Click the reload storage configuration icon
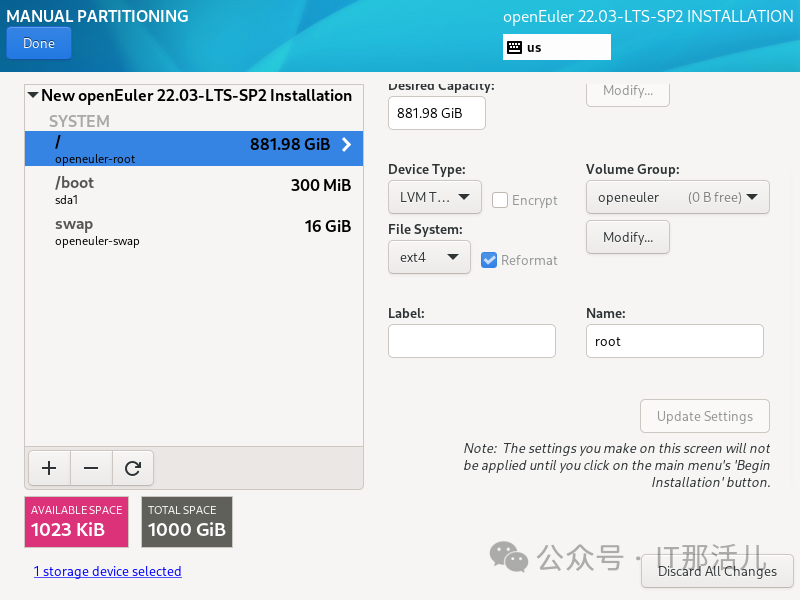800x600 pixels. pyautogui.click(x=132, y=467)
